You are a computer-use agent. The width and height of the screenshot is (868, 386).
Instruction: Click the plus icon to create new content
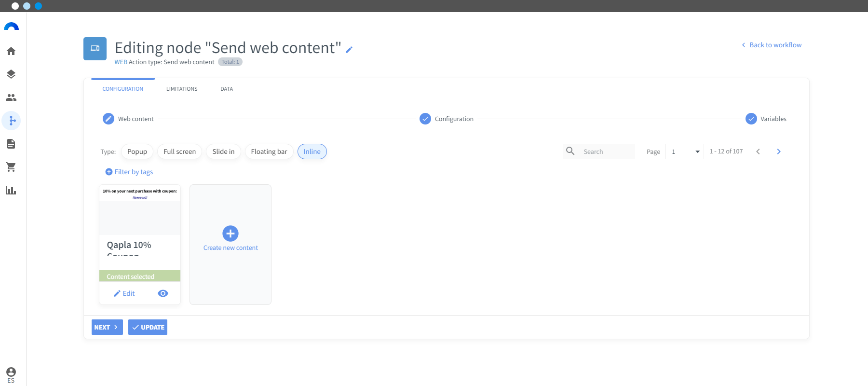tap(231, 234)
